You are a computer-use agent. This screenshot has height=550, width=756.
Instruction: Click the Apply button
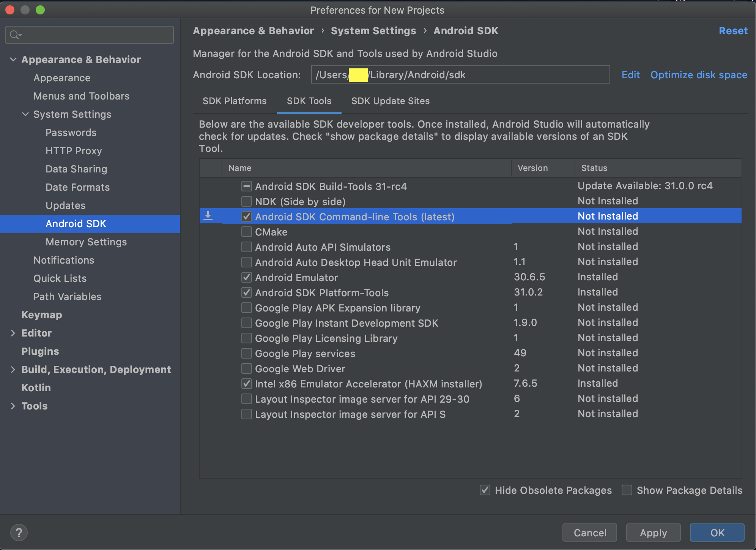(x=653, y=533)
